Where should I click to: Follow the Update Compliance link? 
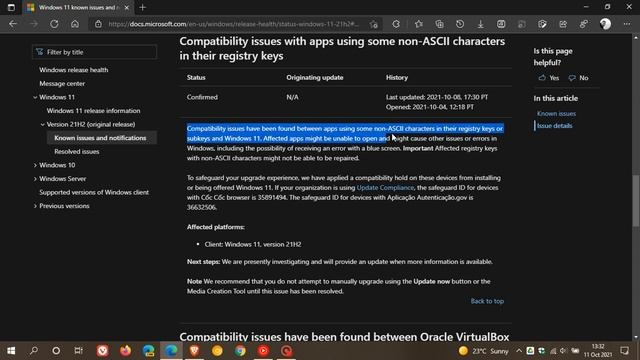coord(385,188)
